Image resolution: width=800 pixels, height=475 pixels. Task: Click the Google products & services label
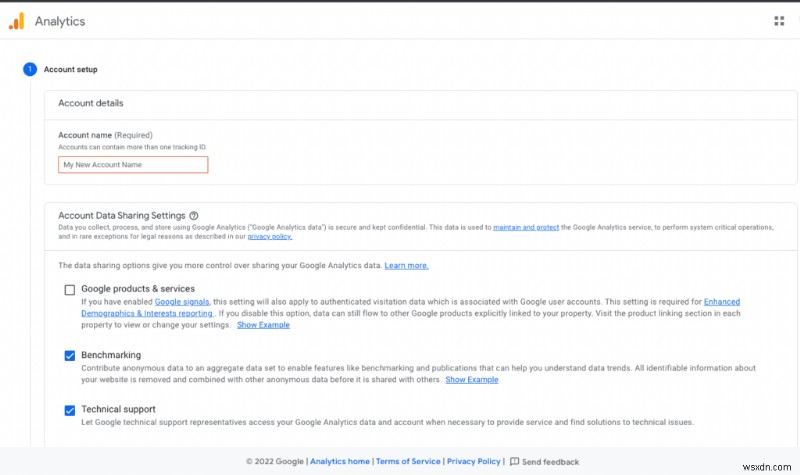coord(138,289)
